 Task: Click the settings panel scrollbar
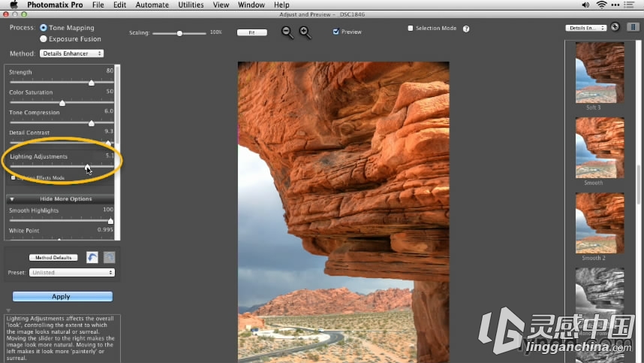tap(118, 104)
